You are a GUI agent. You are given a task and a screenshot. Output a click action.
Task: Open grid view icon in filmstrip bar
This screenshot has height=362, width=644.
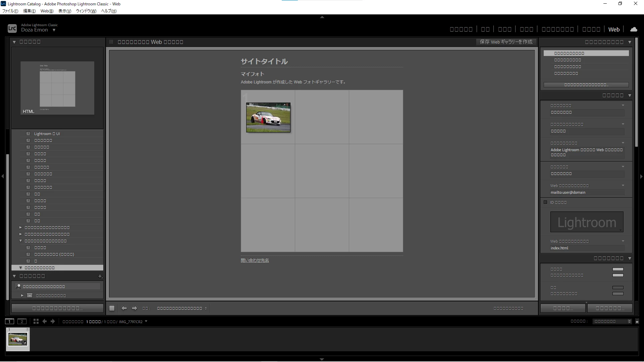(36, 321)
